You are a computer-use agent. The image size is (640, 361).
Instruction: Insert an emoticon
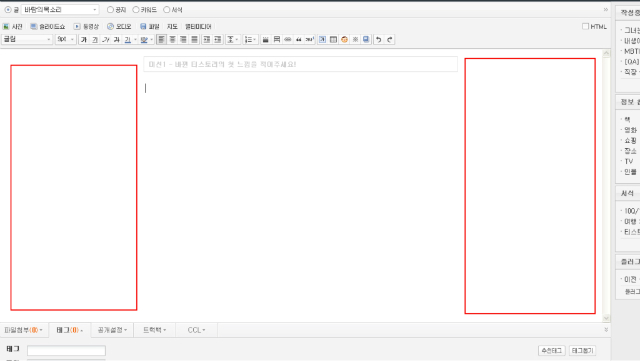(344, 40)
